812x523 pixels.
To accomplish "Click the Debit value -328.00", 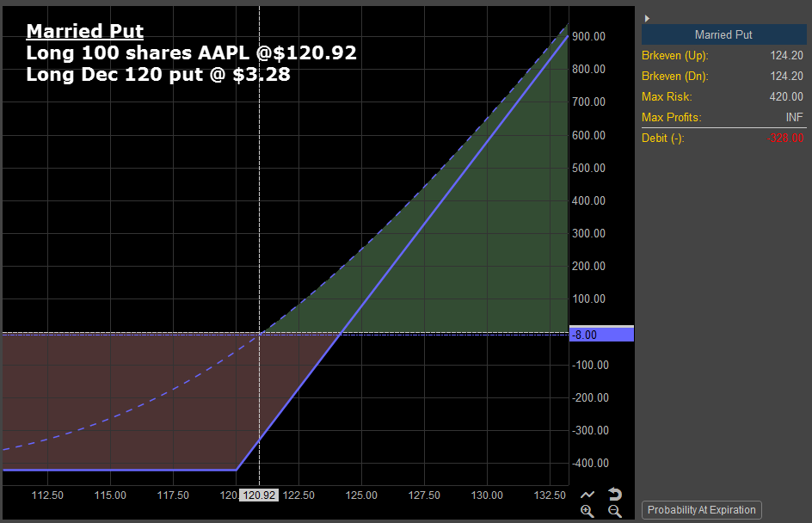I will (x=785, y=138).
